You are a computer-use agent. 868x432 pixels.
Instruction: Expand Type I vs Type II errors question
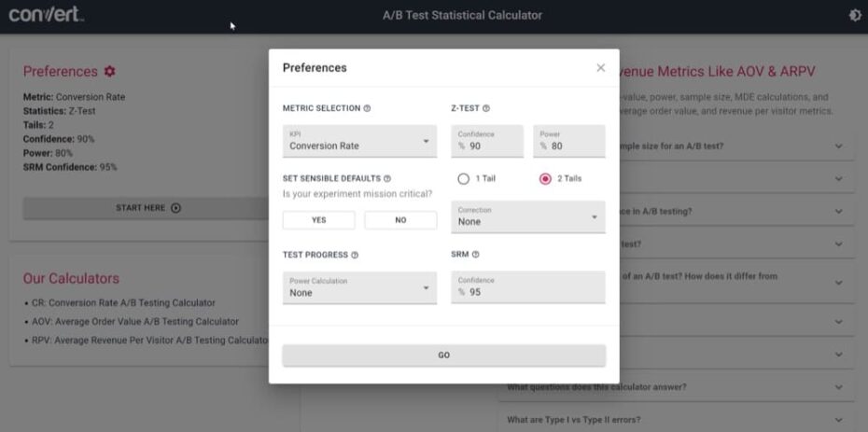point(676,420)
